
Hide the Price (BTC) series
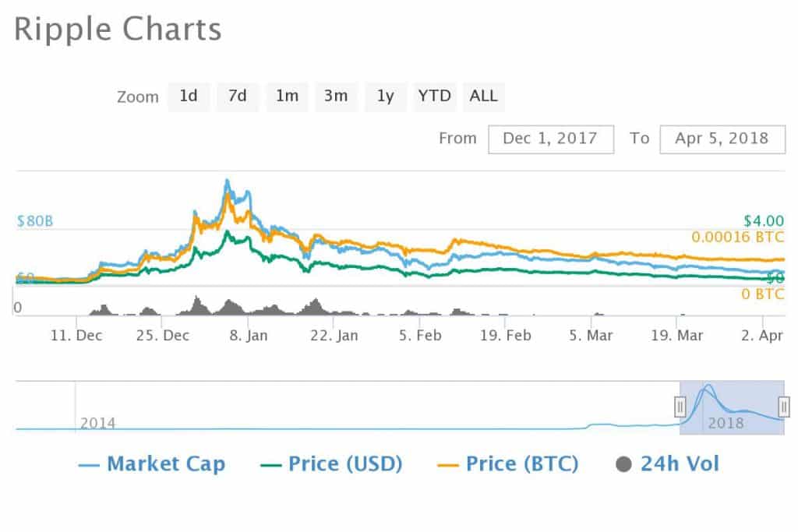point(521,464)
